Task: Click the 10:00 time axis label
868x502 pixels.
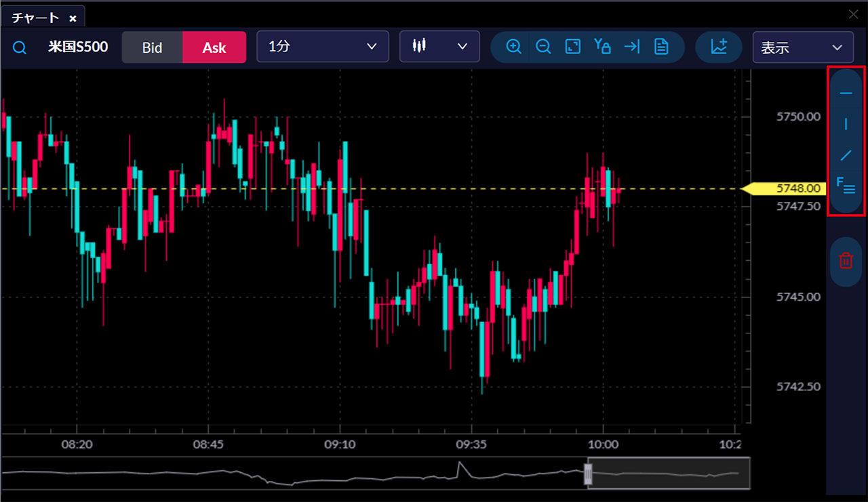Action: click(x=603, y=444)
